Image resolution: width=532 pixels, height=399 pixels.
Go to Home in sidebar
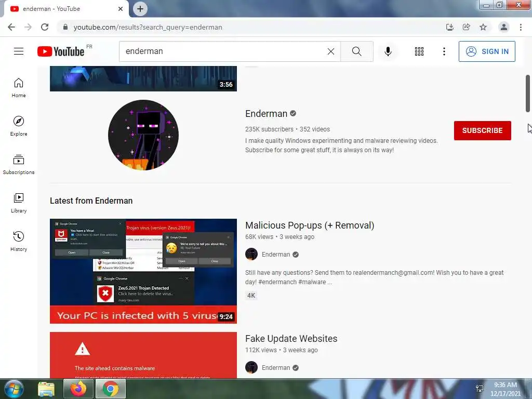[19, 88]
